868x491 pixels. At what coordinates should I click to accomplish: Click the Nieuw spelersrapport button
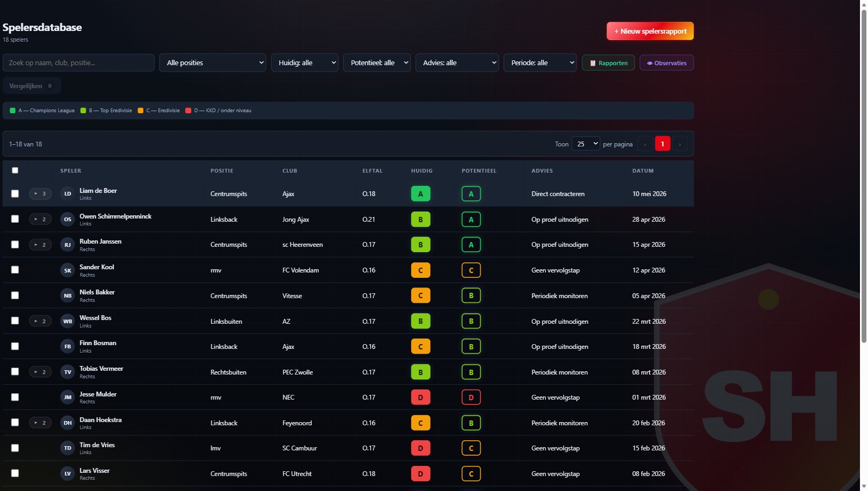pyautogui.click(x=650, y=31)
